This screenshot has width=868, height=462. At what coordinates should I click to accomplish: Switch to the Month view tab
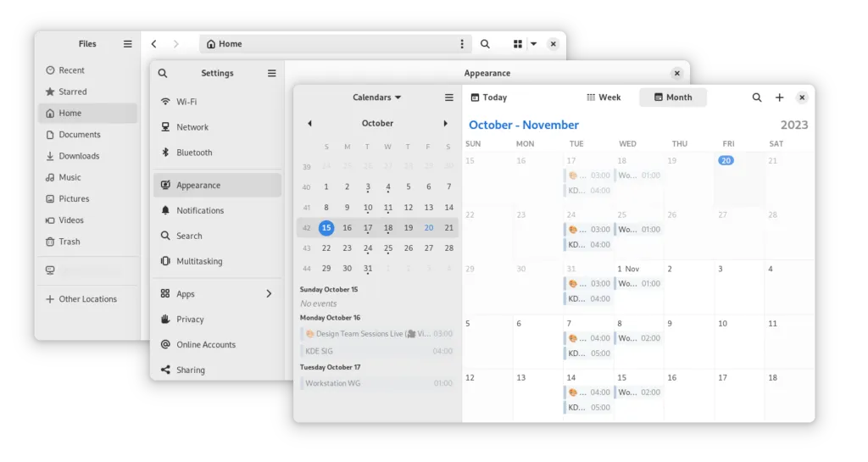click(672, 97)
